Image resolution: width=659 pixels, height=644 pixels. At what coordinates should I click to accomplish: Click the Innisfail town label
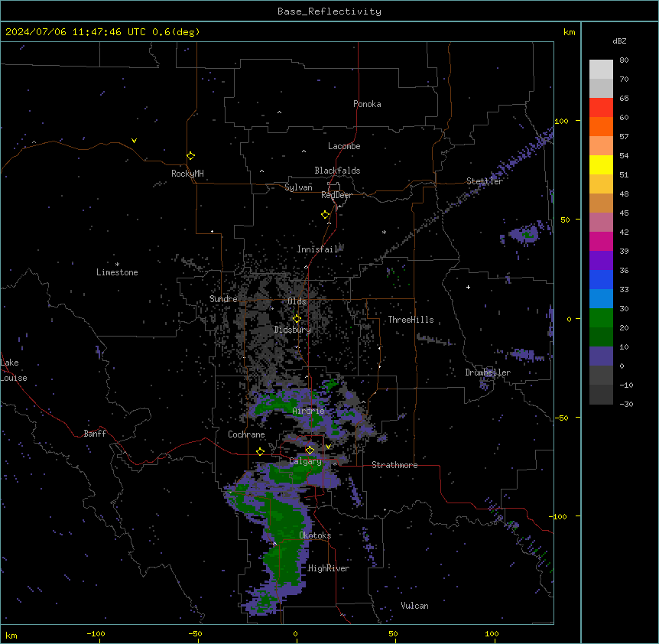pos(318,249)
